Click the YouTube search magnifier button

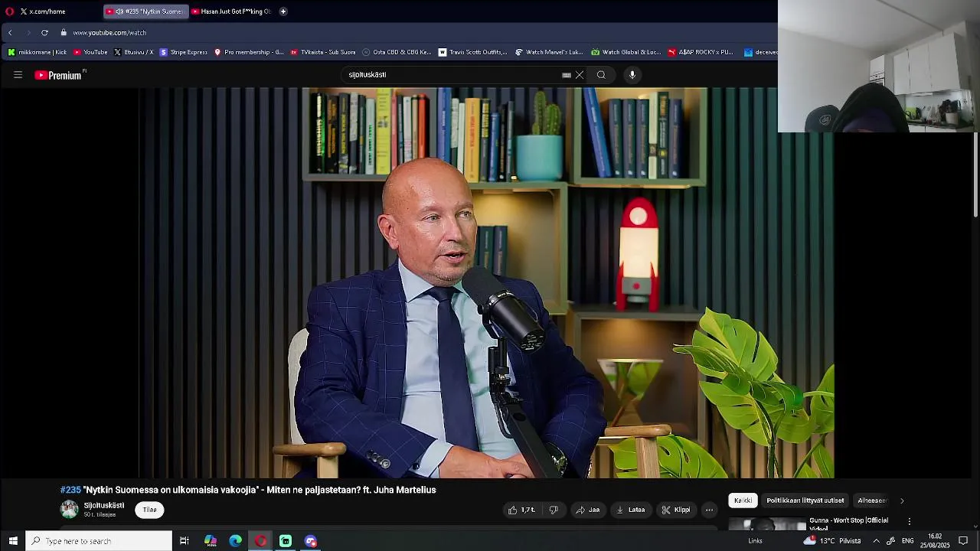601,75
